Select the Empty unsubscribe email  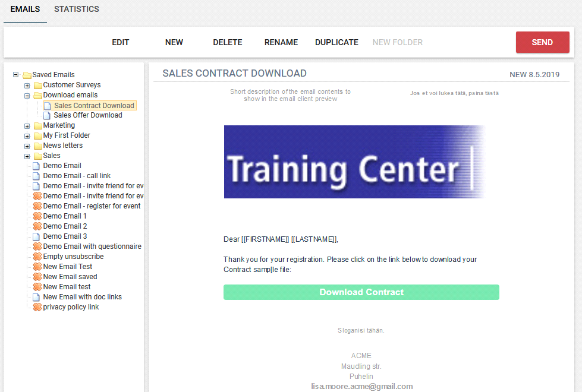point(73,256)
